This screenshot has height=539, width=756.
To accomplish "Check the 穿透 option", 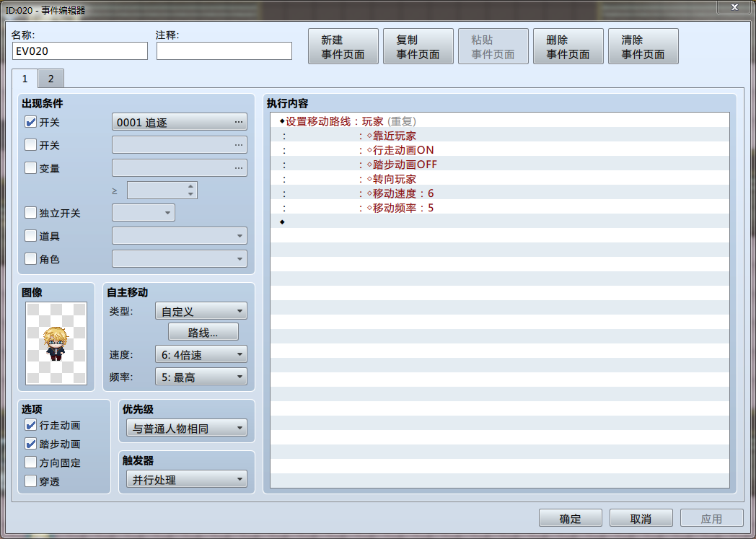I will (30, 481).
